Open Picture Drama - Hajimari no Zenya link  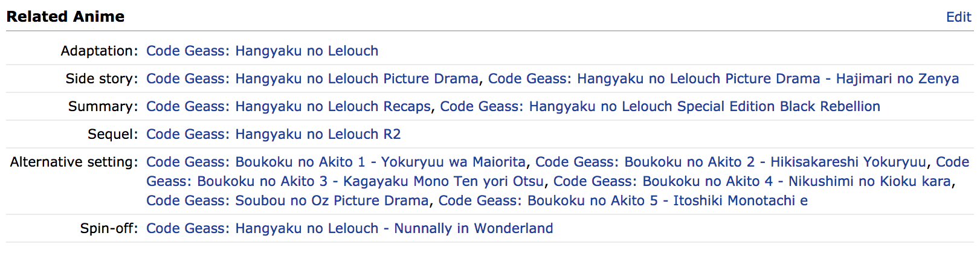[723, 78]
